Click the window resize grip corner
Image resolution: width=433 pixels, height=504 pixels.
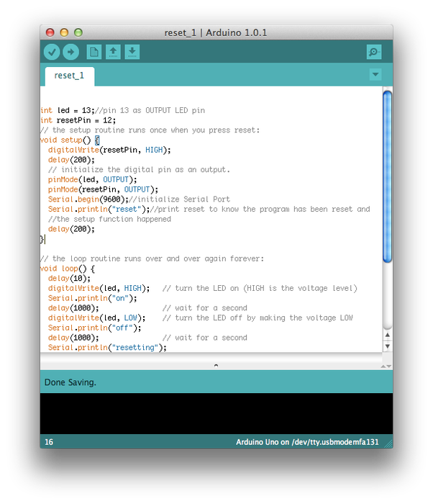[x=388, y=444]
